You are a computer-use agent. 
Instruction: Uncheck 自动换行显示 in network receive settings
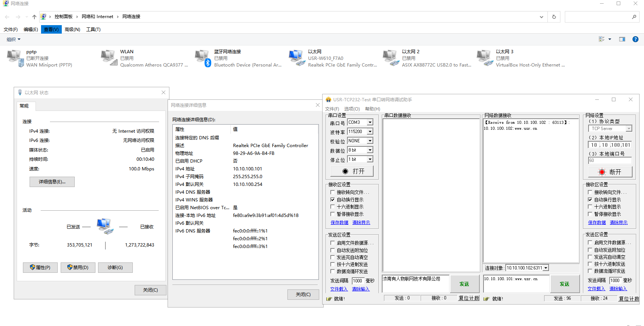[x=590, y=200]
